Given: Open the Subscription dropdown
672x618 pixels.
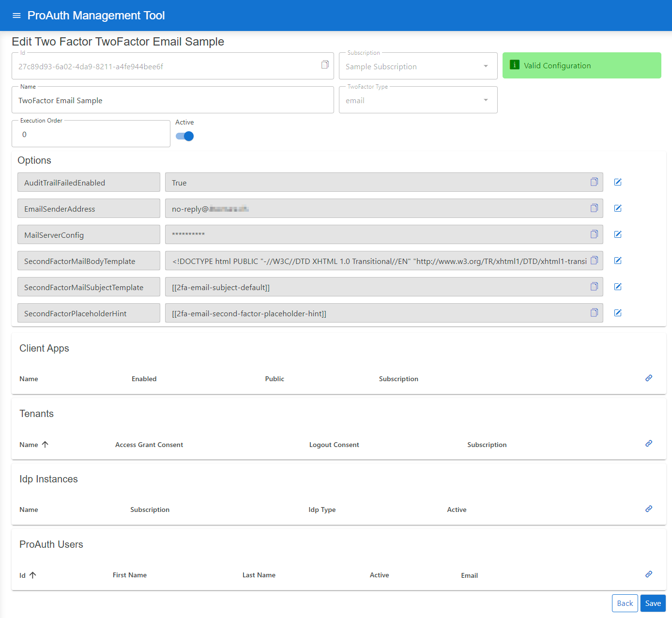Looking at the screenshot, I should click(418, 66).
